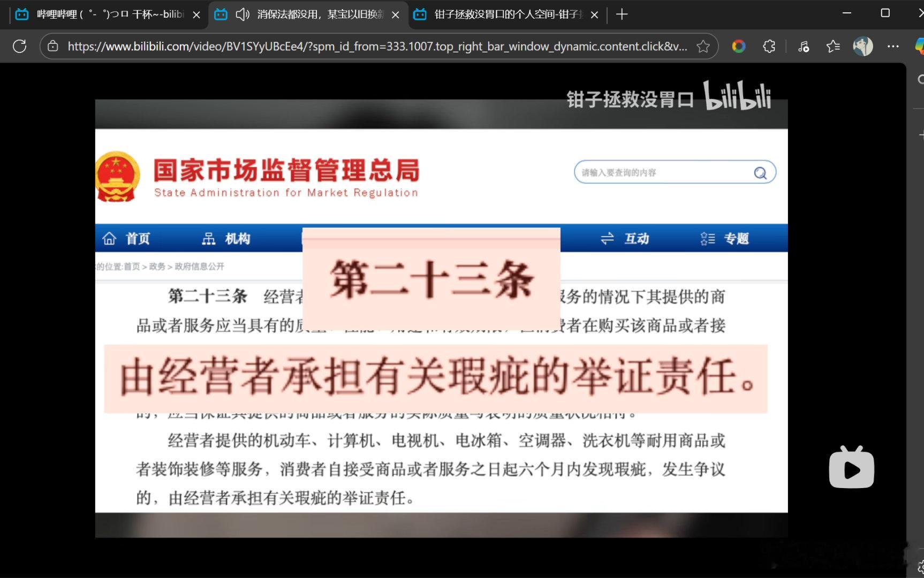Click the 专题 nav item in the video
The image size is (924, 578).
click(724, 239)
